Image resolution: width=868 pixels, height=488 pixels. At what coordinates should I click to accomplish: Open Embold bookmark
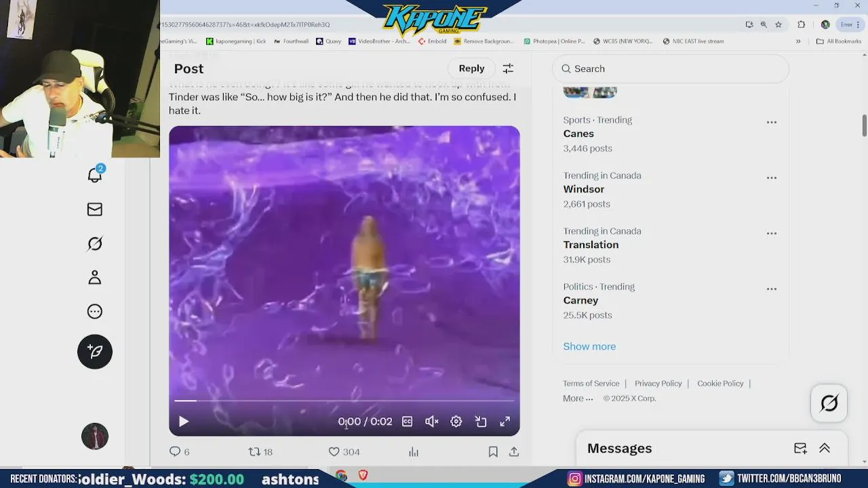pyautogui.click(x=433, y=41)
